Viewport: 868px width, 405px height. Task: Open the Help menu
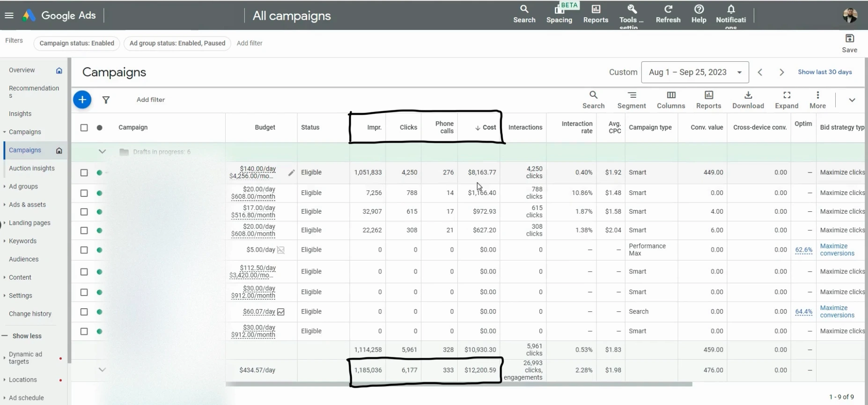click(699, 14)
